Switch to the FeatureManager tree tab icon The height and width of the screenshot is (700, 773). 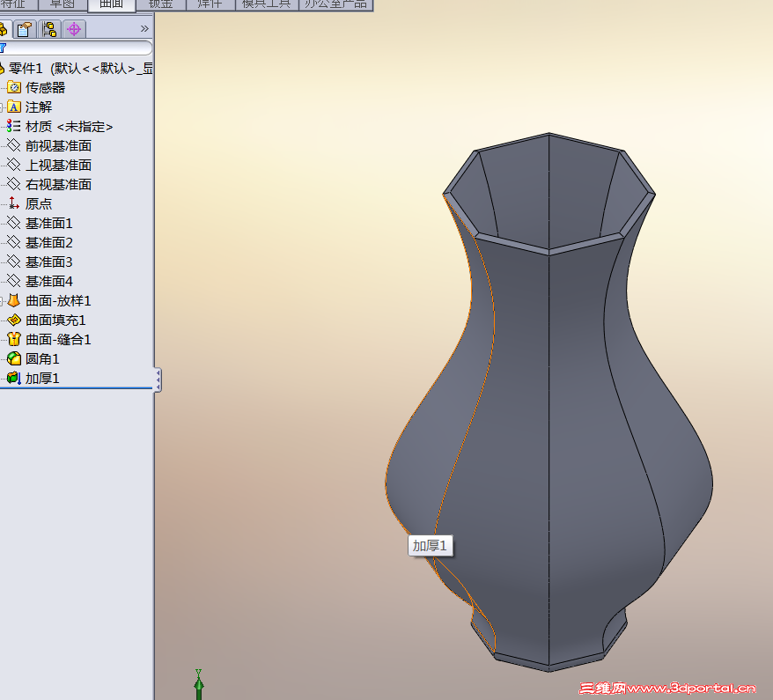click(4, 30)
